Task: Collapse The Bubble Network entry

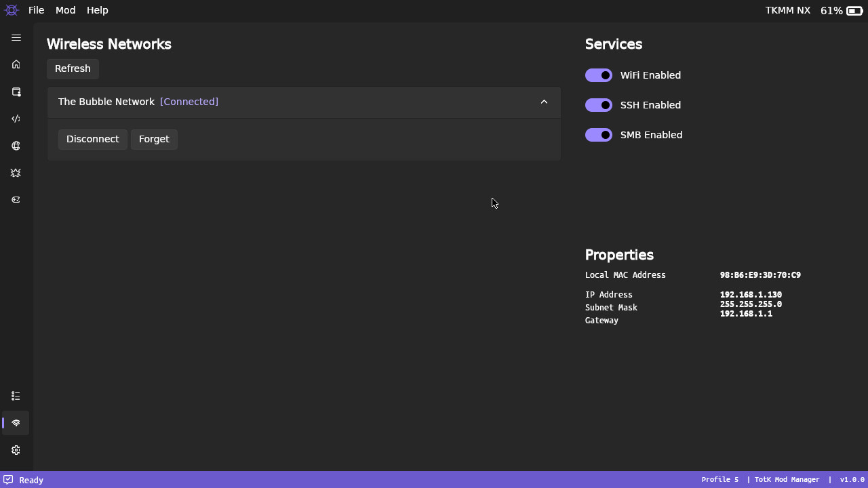Action: [544, 102]
